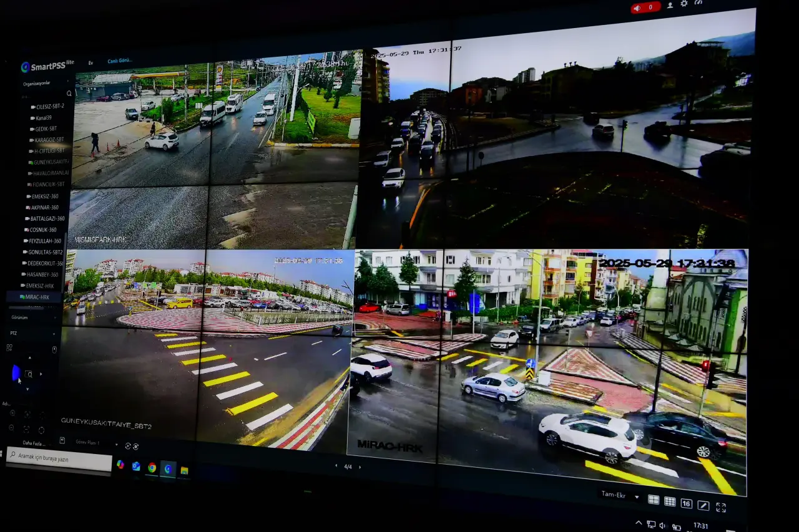The width and height of the screenshot is (799, 532).
Task: Select BATTALGAZI-360 camera in the tree
Action: [46, 219]
